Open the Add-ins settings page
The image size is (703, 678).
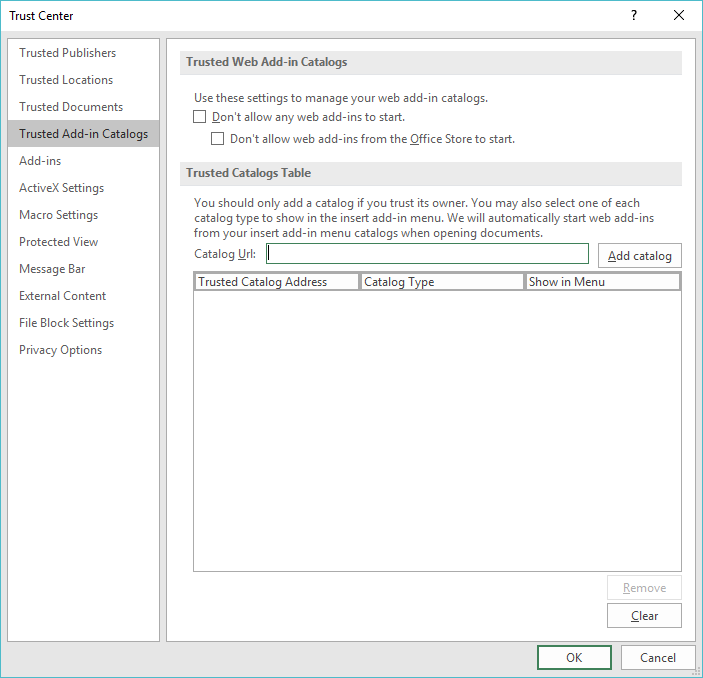click(x=40, y=161)
